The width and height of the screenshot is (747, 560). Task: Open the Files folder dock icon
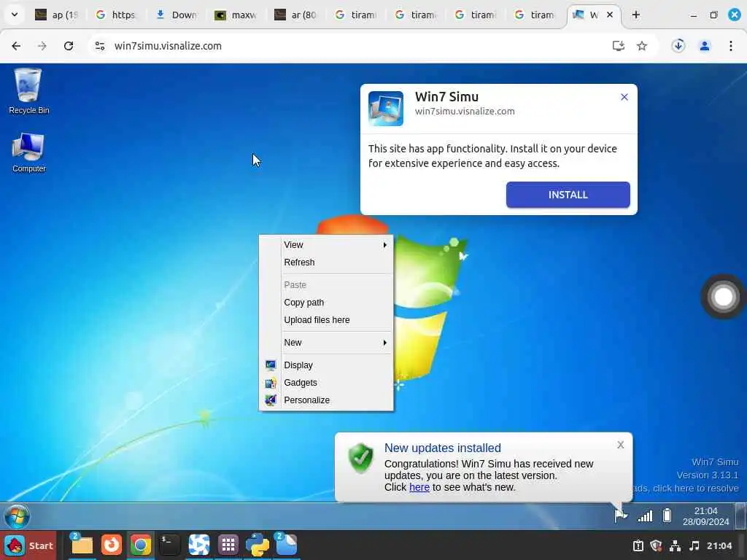82,545
